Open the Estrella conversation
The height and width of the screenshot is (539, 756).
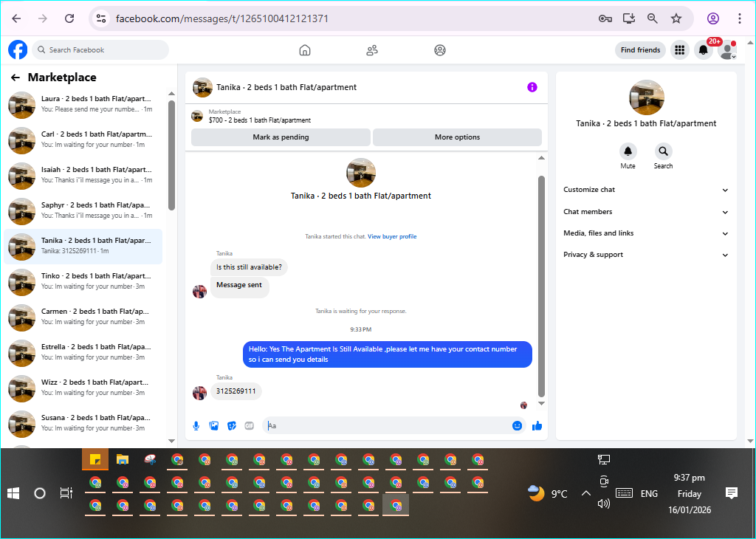[x=83, y=353]
